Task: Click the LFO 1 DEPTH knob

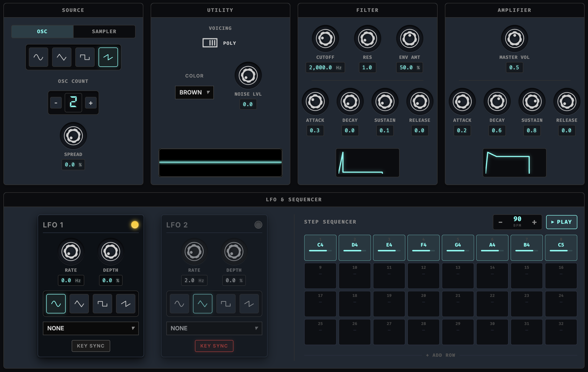Action: tap(111, 251)
